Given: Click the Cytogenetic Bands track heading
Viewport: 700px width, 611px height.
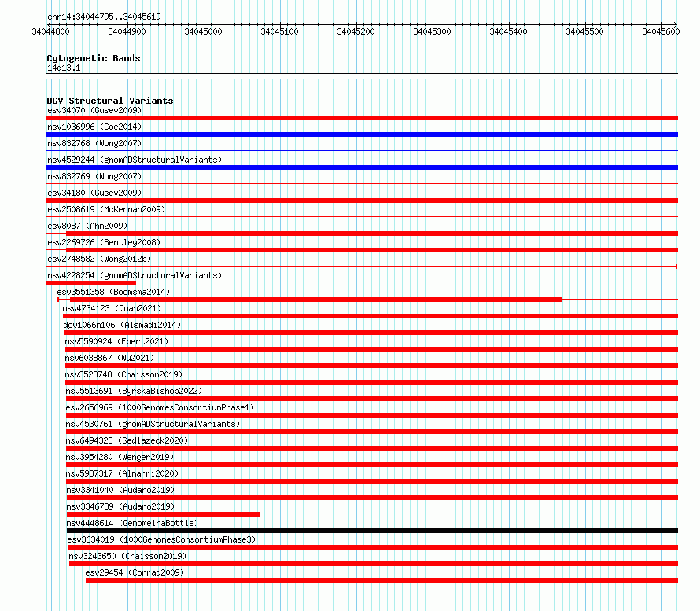Looking at the screenshot, I should click(94, 58).
